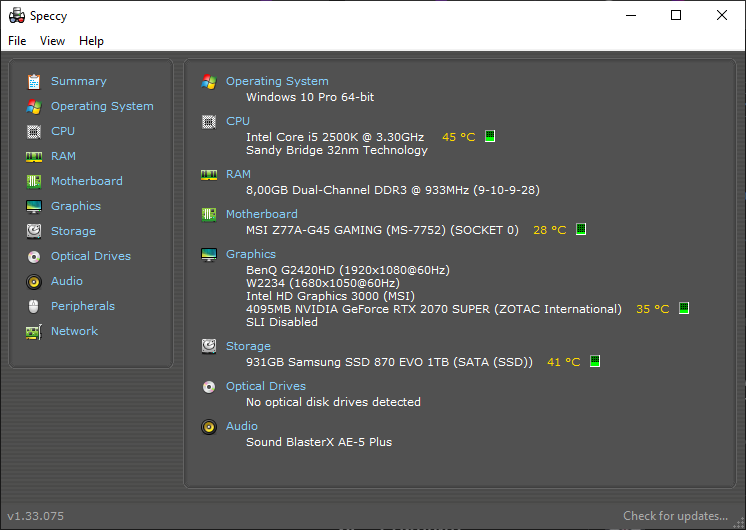The image size is (746, 530).
Task: Select Optical Drives in sidebar
Action: click(x=91, y=256)
